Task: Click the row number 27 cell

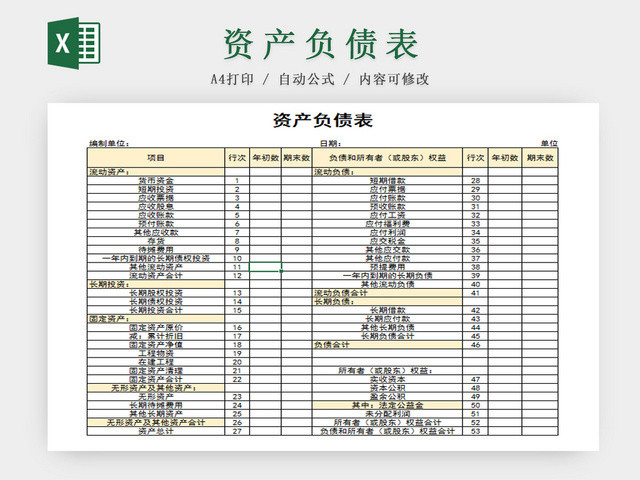Action: tap(237, 431)
